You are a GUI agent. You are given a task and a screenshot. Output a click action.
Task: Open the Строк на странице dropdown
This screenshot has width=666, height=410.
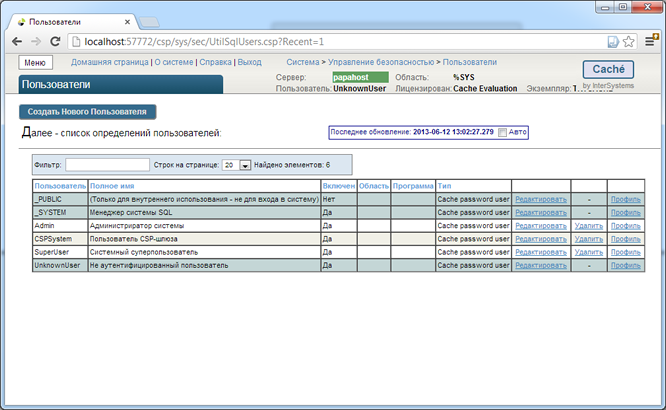[x=237, y=165]
